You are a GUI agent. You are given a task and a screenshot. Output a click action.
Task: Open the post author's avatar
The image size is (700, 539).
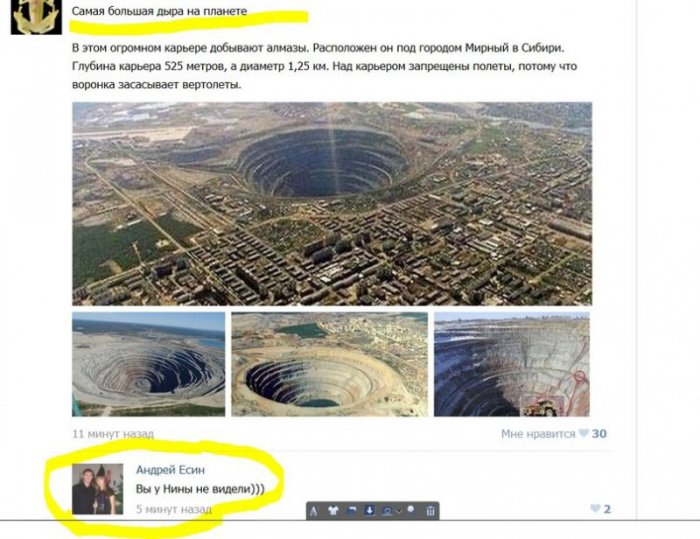coord(36,17)
